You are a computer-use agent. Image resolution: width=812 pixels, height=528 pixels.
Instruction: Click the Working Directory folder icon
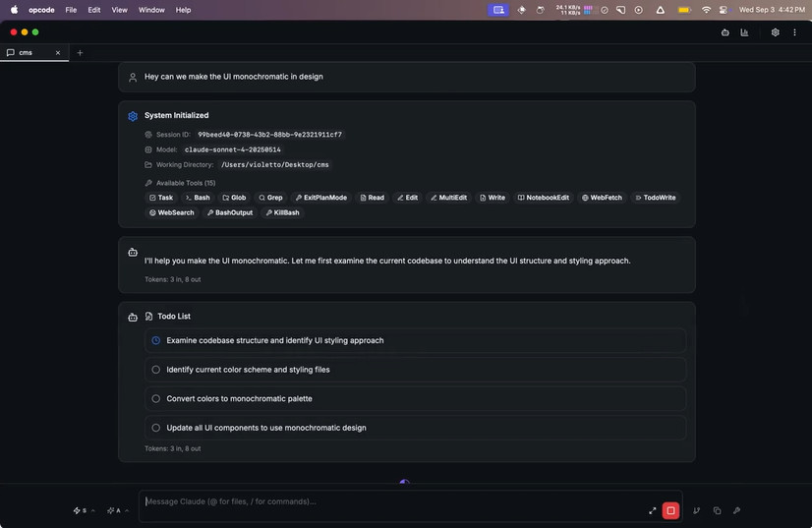(148, 165)
